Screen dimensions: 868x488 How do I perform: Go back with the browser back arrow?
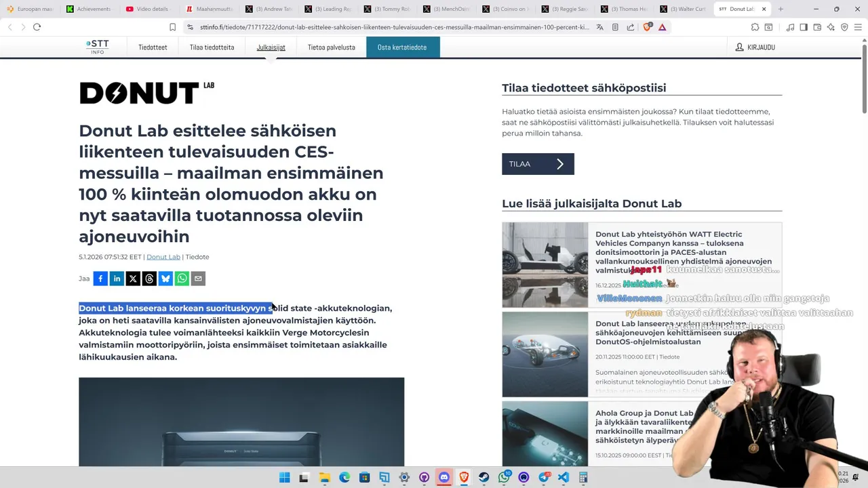[9, 27]
